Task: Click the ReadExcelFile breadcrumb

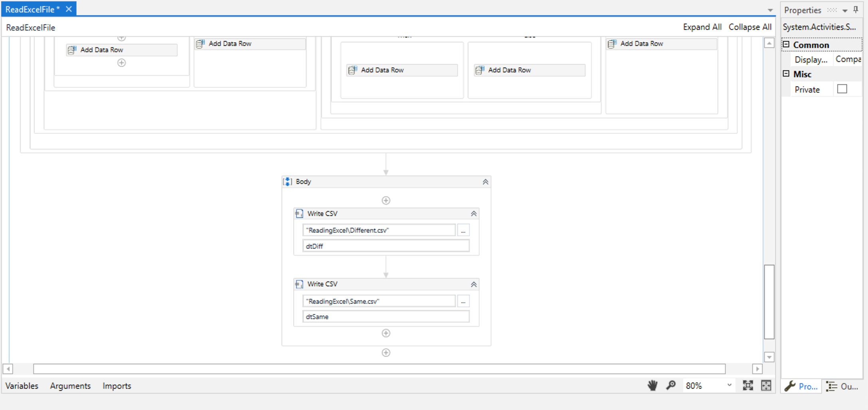Action: click(31, 28)
